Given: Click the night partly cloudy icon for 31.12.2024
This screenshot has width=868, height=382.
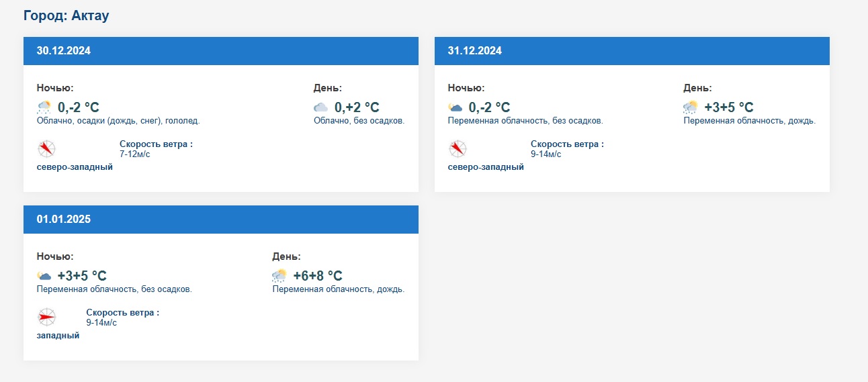Looking at the screenshot, I should [455, 107].
